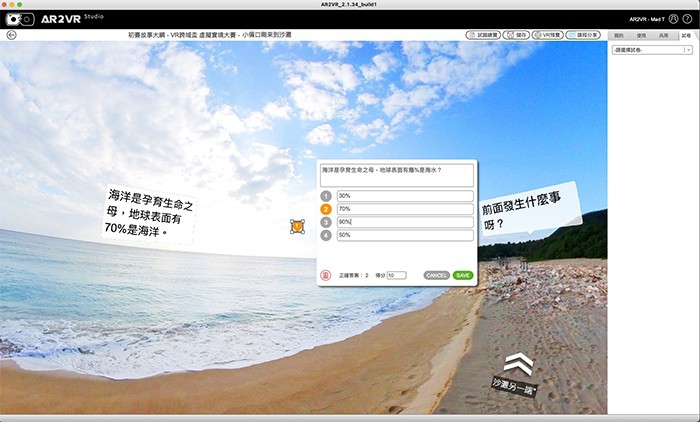Switch to the 我的 tab
The height and width of the screenshot is (422, 700).
(619, 35)
